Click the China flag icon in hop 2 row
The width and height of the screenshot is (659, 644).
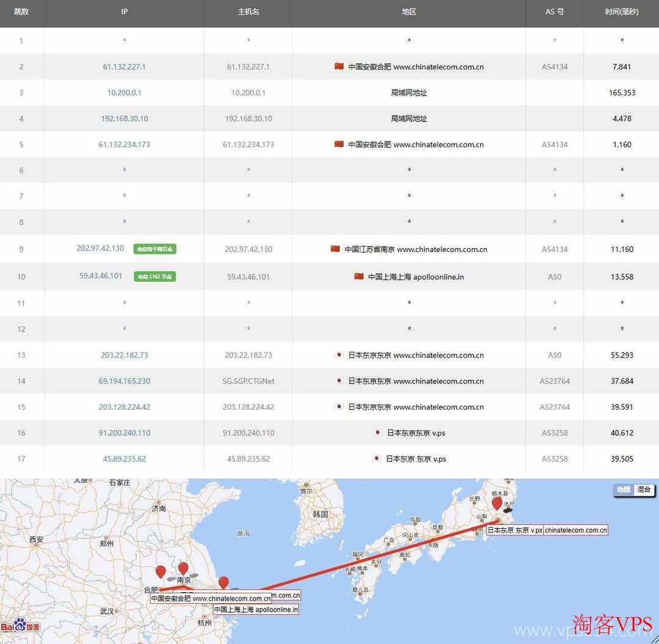[339, 66]
